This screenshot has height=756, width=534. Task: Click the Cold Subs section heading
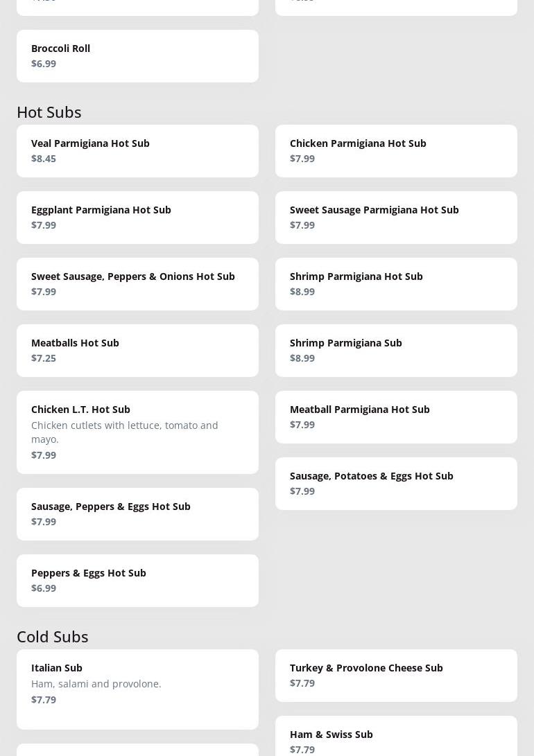pyautogui.click(x=53, y=636)
